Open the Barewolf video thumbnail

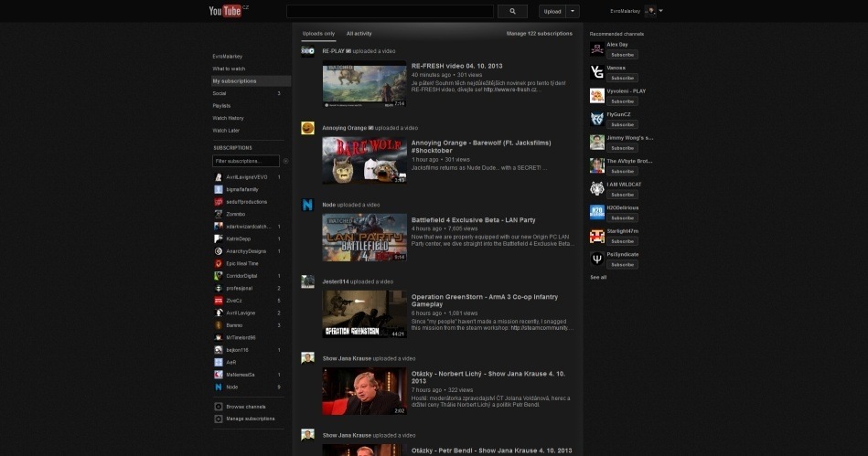pyautogui.click(x=364, y=161)
